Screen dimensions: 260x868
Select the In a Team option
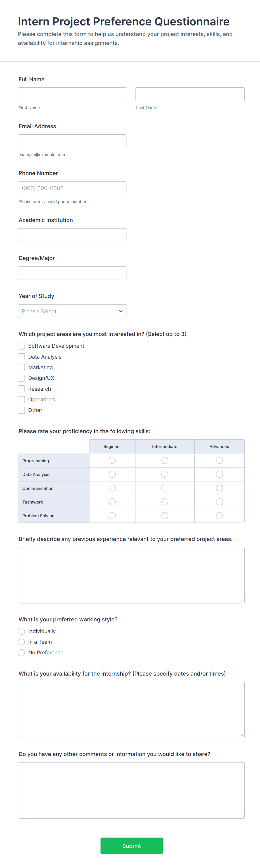tap(22, 642)
